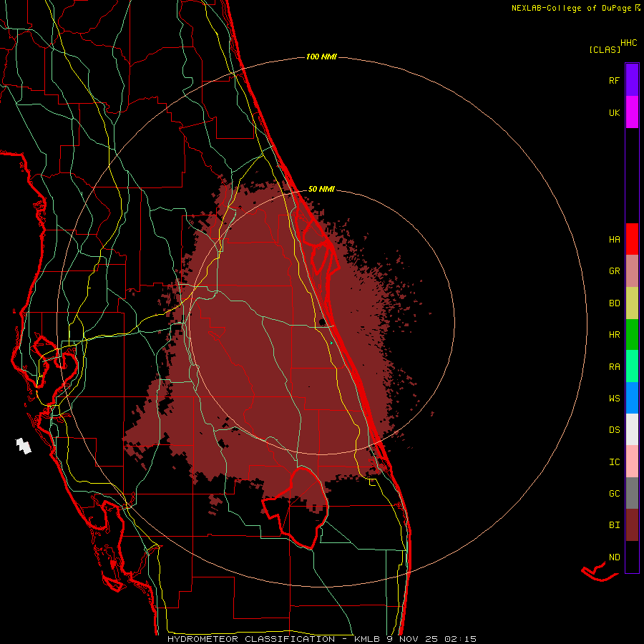Click the HR green legend swatch
This screenshot has width=644, height=644.
632,334
